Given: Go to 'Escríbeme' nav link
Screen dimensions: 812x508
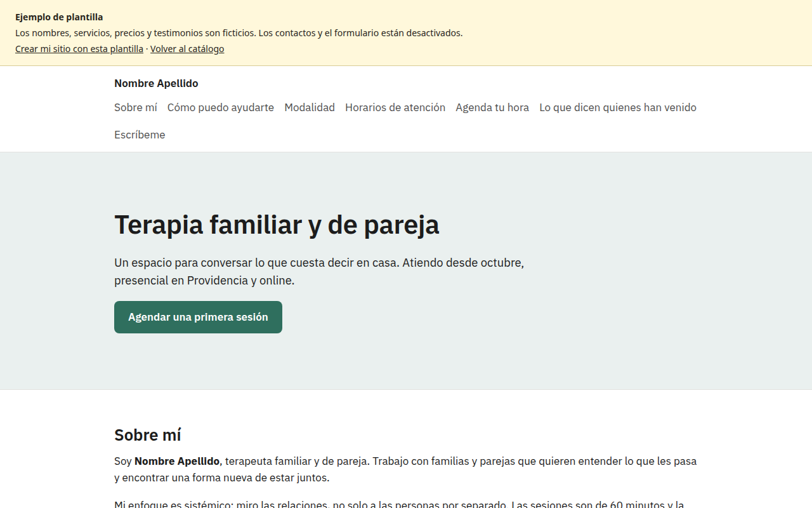Looking at the screenshot, I should (140, 135).
